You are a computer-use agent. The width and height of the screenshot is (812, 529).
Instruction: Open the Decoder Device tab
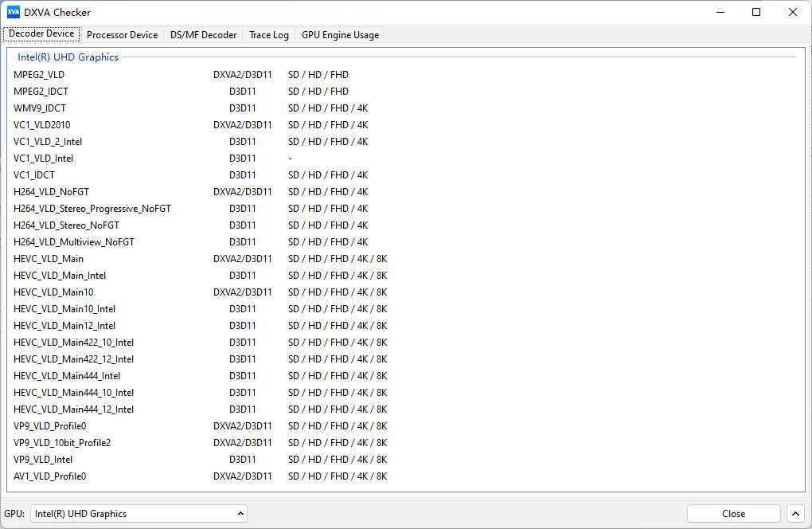pyautogui.click(x=41, y=33)
